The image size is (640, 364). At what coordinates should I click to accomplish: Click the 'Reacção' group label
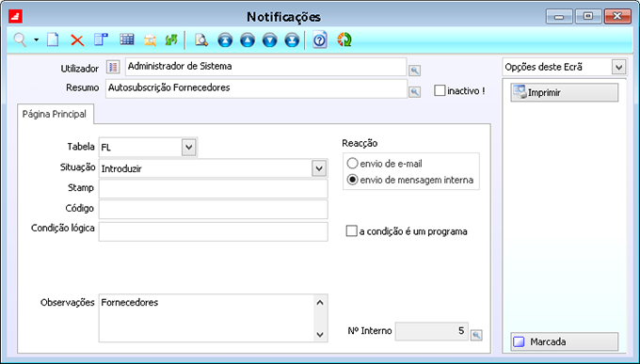click(360, 143)
